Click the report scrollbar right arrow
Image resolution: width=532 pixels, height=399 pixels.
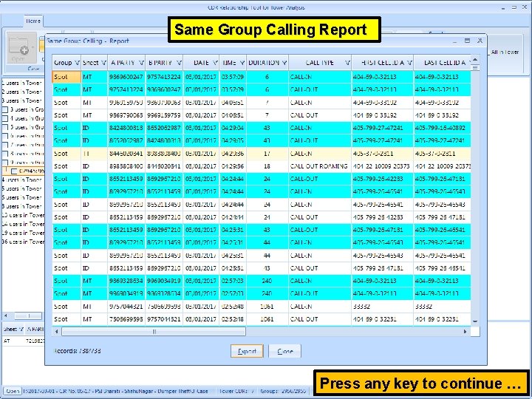(465, 332)
